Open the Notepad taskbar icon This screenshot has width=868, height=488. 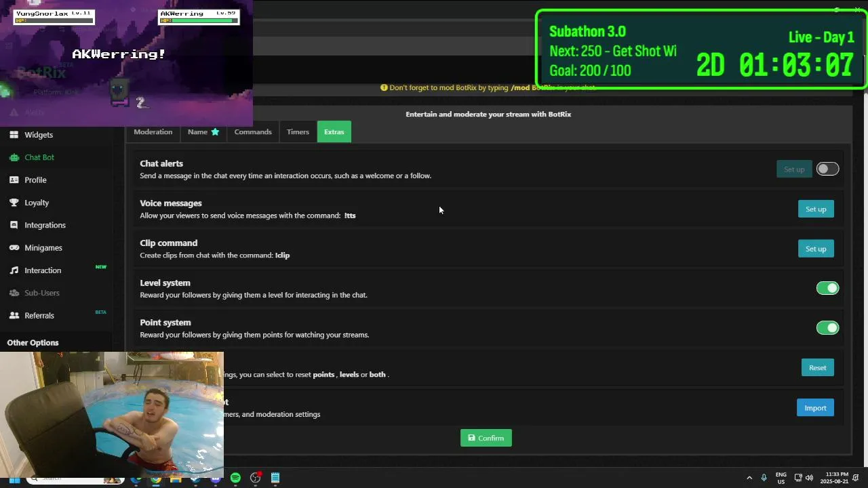coord(275,478)
